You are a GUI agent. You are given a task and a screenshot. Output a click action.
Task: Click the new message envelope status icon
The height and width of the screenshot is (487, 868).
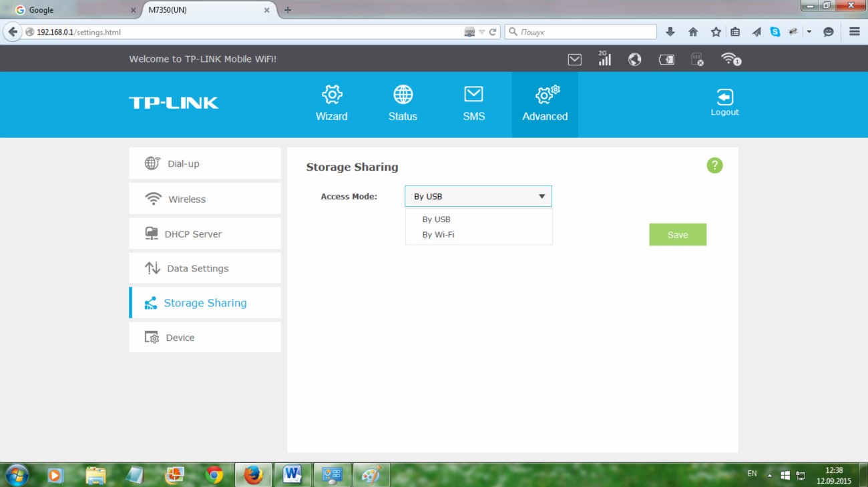point(574,59)
